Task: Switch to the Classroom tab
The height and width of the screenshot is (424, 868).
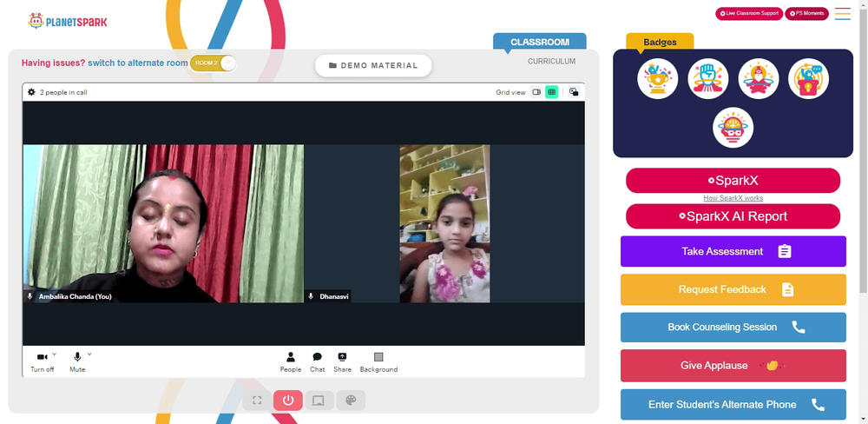Action: (x=540, y=42)
